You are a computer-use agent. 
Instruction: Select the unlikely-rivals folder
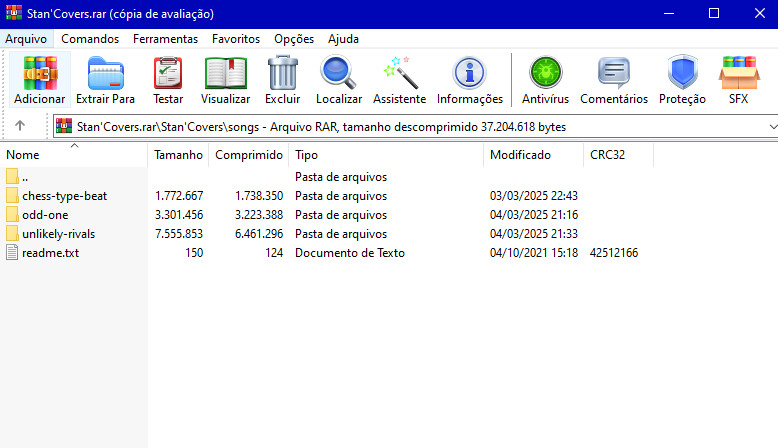pyautogui.click(x=58, y=234)
